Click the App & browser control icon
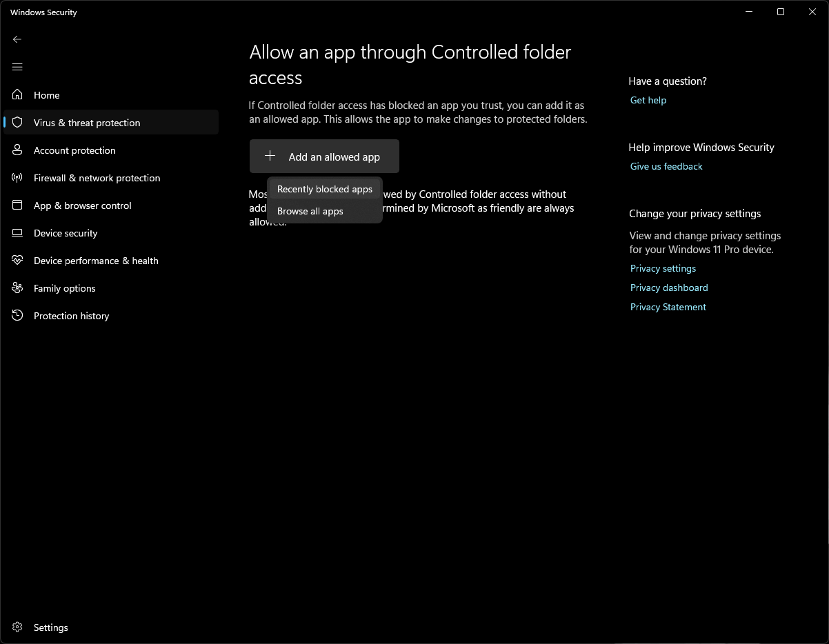The image size is (829, 644). coord(18,205)
